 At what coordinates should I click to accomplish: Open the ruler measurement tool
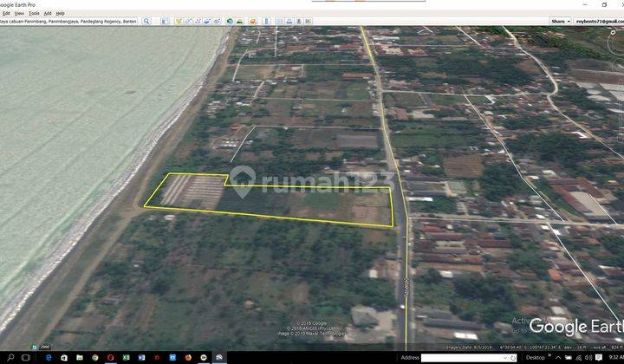(x=266, y=21)
